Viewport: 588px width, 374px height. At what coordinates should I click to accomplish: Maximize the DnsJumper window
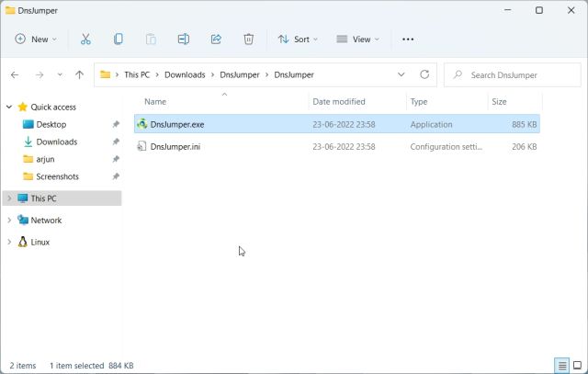539,10
